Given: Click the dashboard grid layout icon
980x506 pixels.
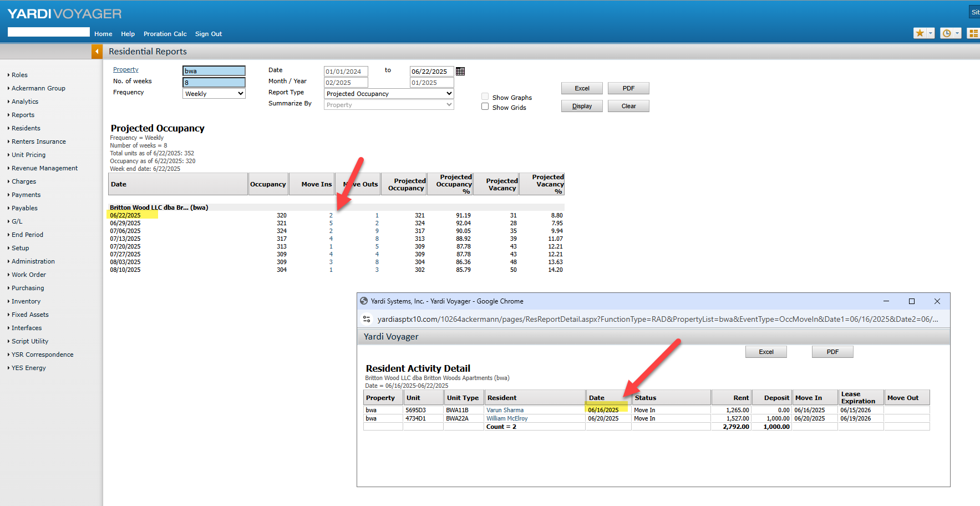Looking at the screenshot, I should click(973, 33).
